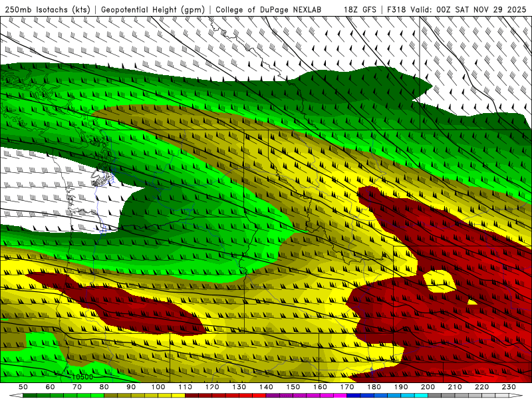Select the bright yellow swatch just before 110
This screenshot has height=399, width=532.
coord(178,396)
